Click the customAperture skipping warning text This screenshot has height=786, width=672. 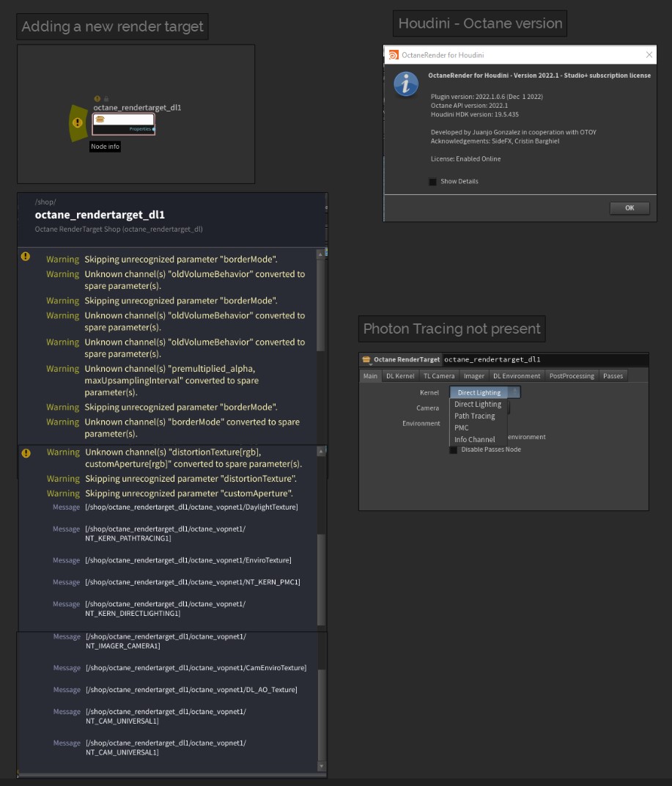pyautogui.click(x=189, y=493)
